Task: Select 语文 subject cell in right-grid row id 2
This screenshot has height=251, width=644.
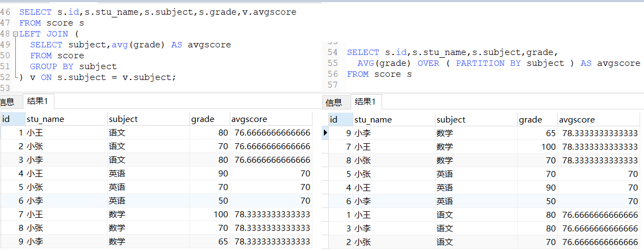Action: [x=476, y=242]
